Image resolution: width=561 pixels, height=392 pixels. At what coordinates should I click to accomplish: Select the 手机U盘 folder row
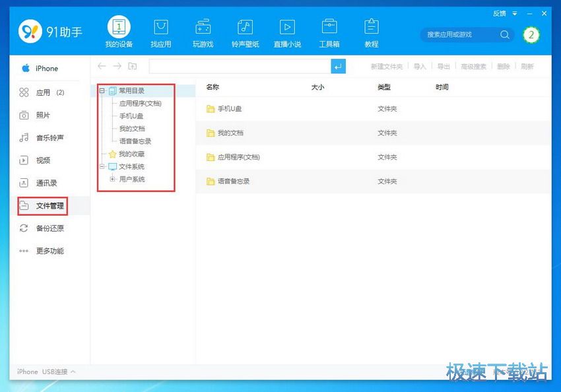coord(373,109)
